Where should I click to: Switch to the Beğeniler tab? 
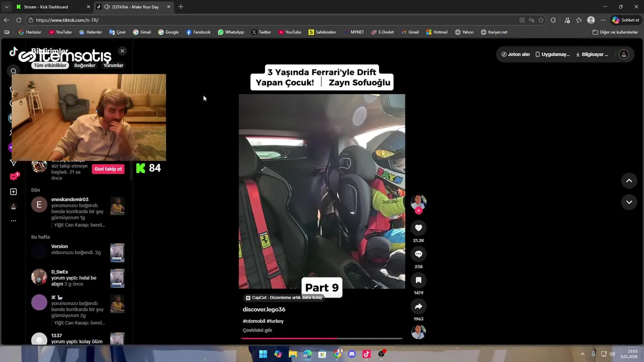click(85, 65)
